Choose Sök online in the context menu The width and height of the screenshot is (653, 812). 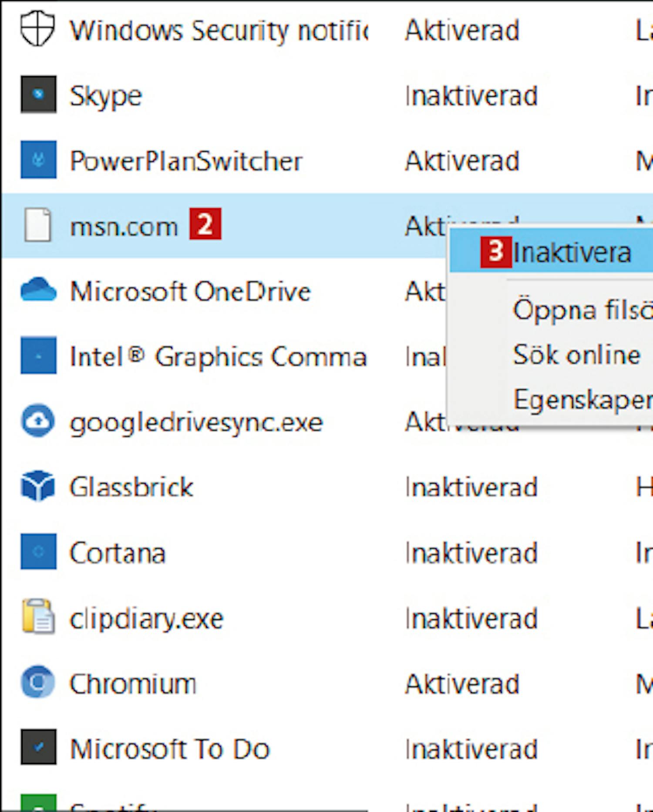577,355
